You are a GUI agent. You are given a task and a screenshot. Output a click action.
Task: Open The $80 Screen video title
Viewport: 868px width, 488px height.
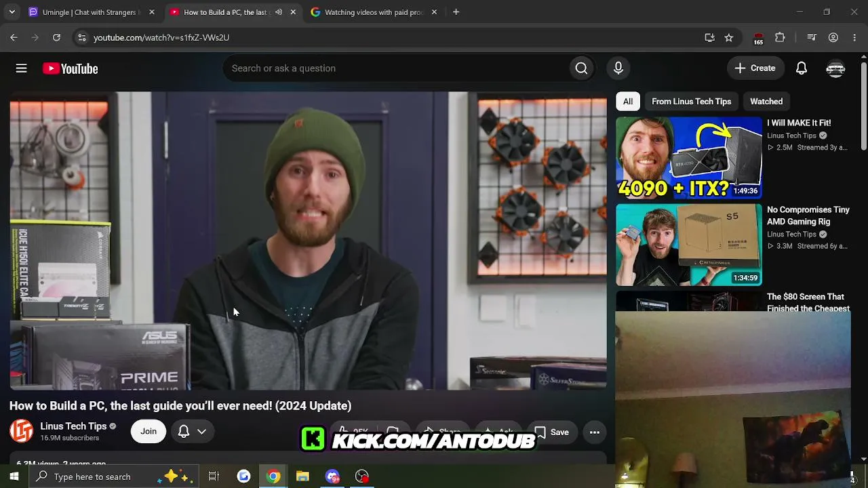click(808, 302)
